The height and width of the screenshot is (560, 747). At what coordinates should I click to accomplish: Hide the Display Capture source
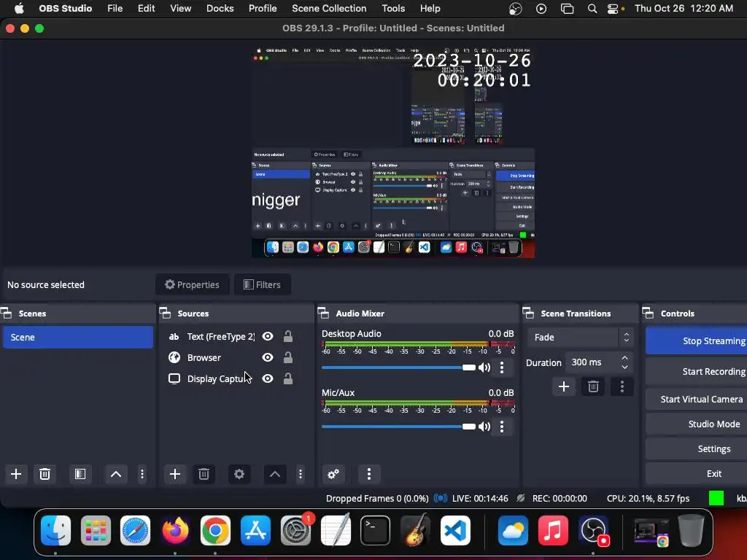click(x=268, y=378)
